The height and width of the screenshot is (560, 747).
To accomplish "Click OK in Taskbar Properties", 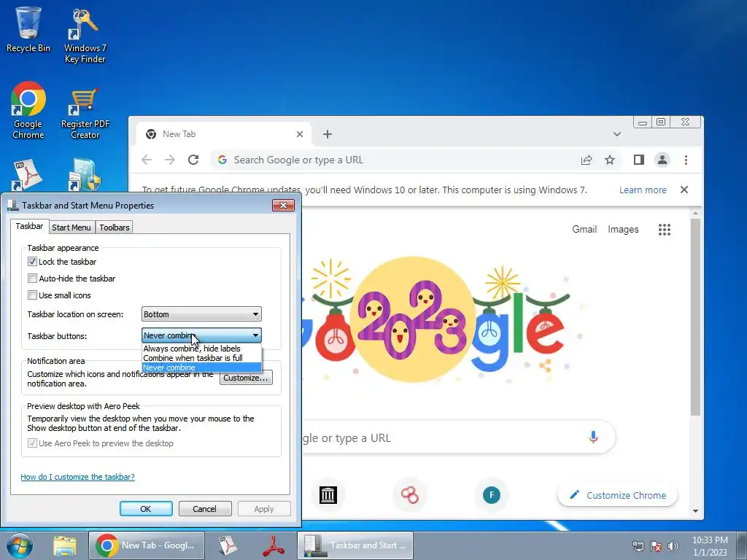I will click(x=146, y=508).
